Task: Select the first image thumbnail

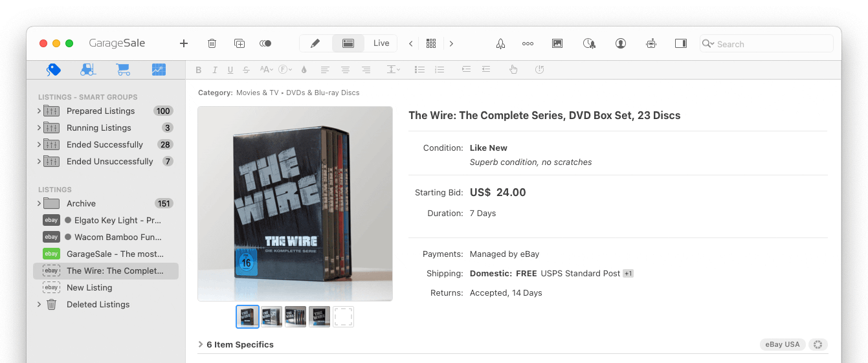Action: pos(248,317)
